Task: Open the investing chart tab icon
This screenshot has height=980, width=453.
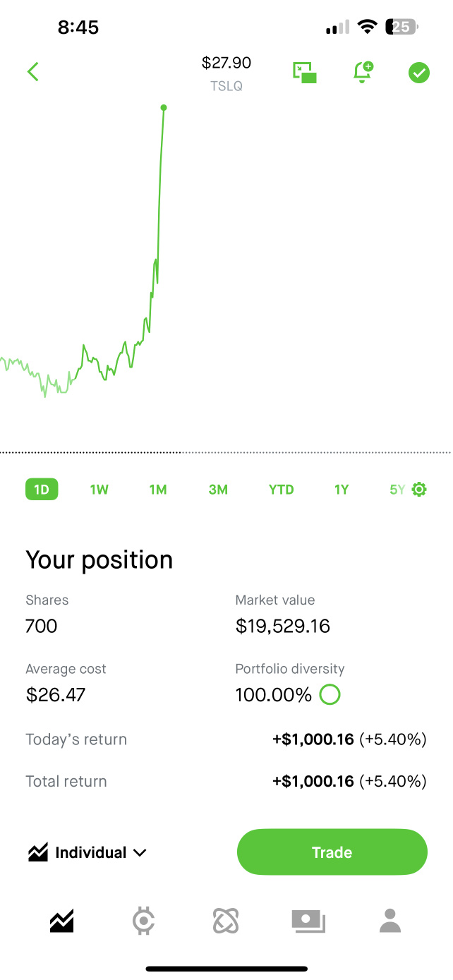Action: [x=61, y=921]
